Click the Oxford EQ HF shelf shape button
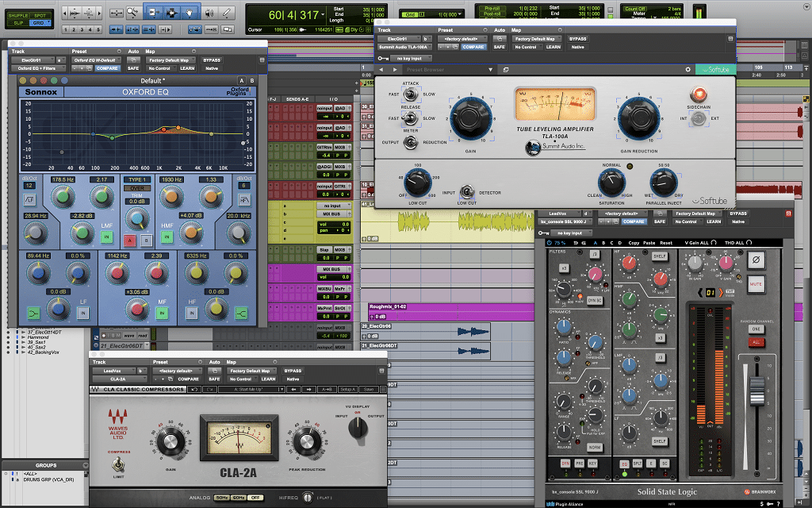 (x=241, y=313)
